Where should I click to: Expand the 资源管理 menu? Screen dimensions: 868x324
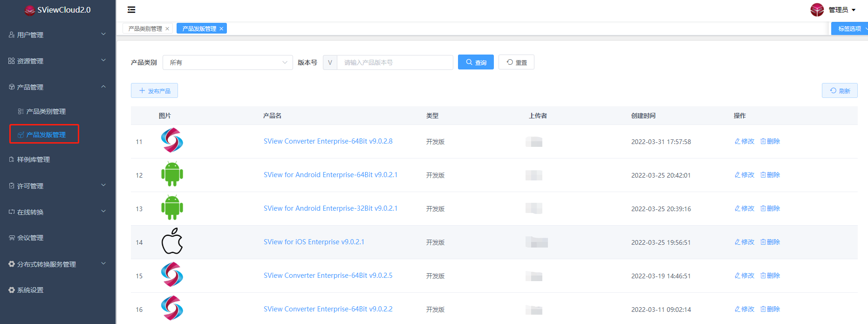(58, 61)
